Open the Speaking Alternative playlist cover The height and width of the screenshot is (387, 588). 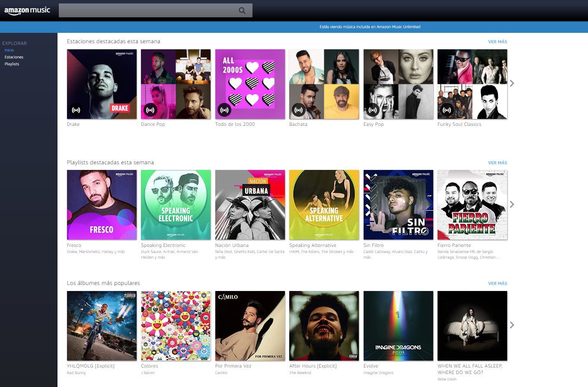point(324,205)
